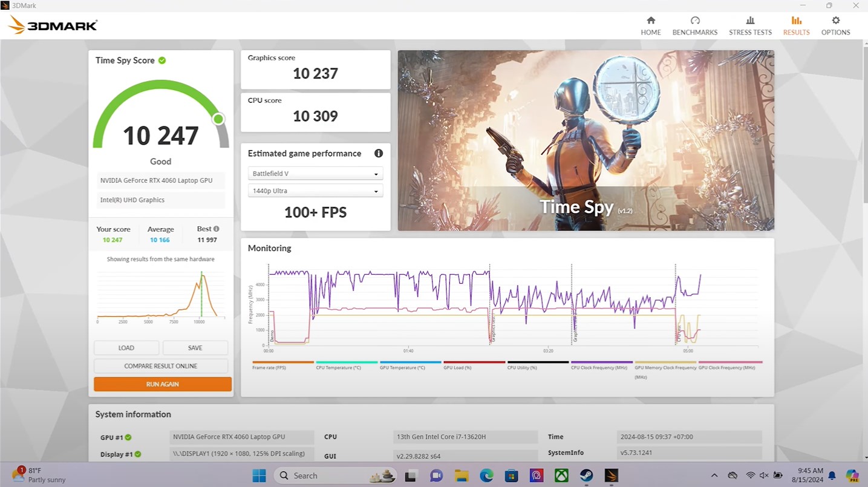Click the battery tray icon
The height and width of the screenshot is (487, 868).
(x=778, y=476)
